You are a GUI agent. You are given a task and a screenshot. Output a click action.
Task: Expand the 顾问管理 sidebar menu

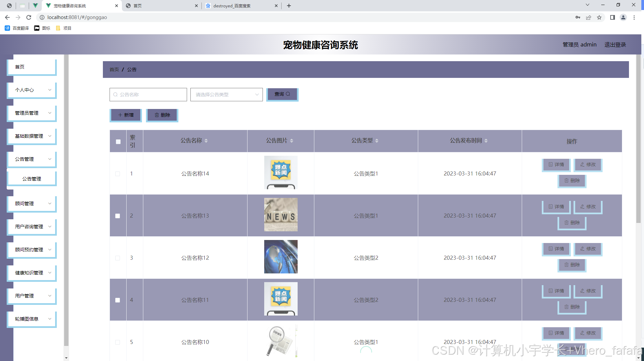point(32,204)
